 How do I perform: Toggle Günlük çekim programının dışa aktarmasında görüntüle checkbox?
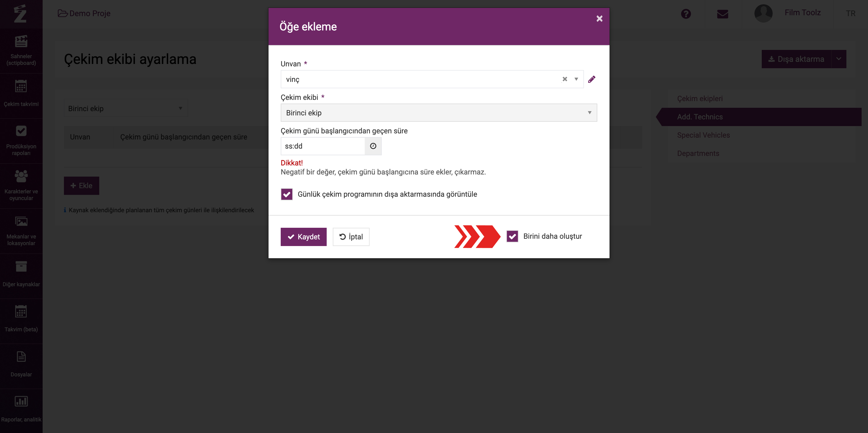click(287, 194)
